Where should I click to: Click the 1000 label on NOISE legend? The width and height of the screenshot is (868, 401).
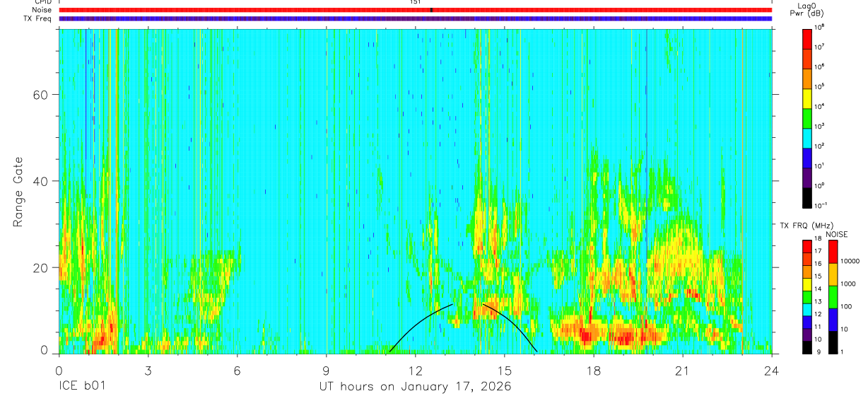pos(850,284)
